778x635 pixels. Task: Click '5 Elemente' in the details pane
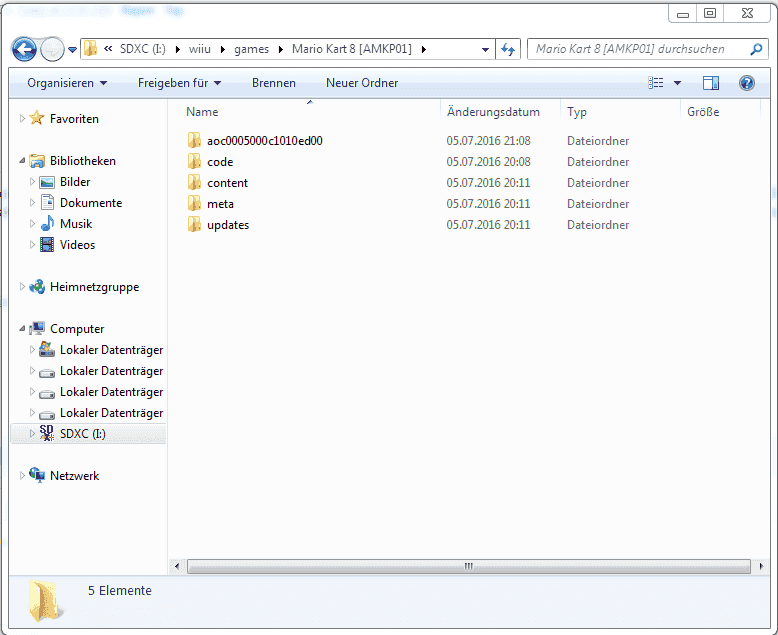120,590
